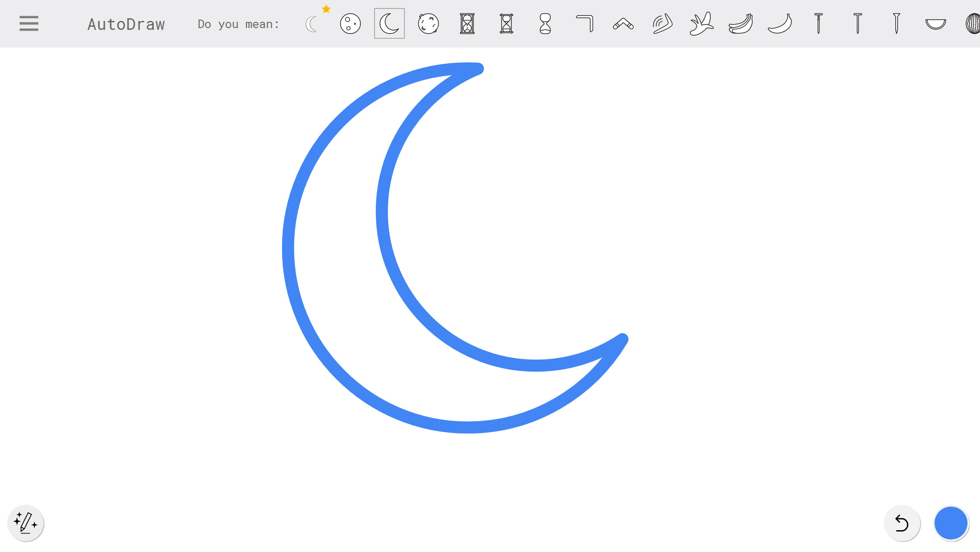Choose the first framed hourglass suggestion
The height and width of the screenshot is (552, 980).
467,24
